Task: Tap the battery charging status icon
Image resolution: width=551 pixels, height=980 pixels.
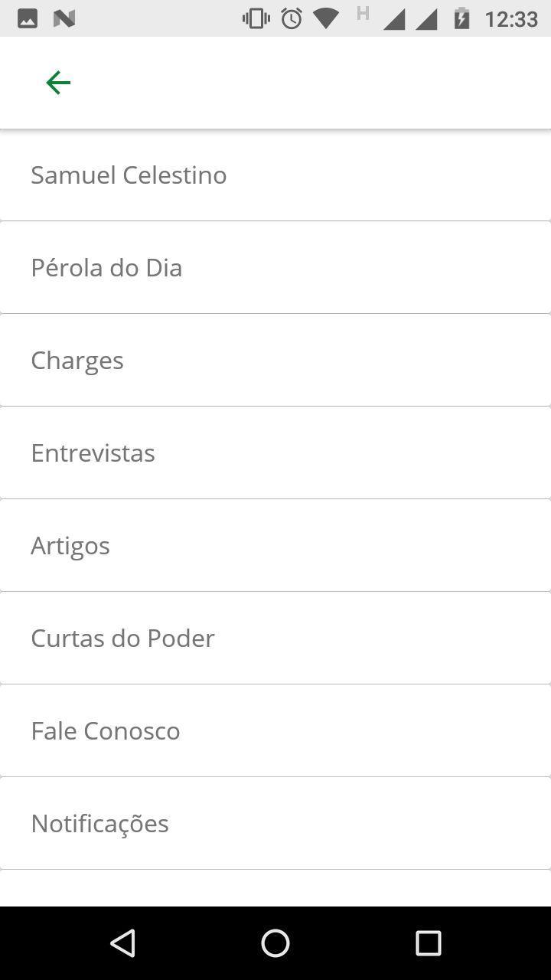Action: (x=461, y=18)
